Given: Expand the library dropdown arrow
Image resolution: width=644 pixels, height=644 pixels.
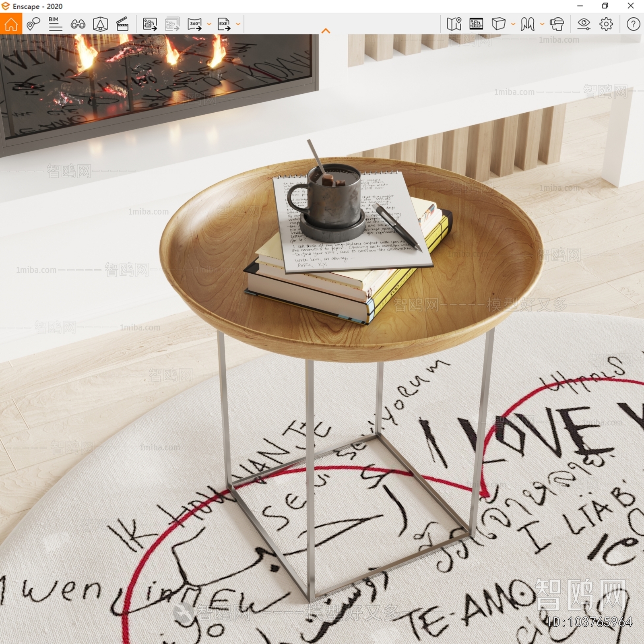Looking at the screenshot, I should coord(542,24).
